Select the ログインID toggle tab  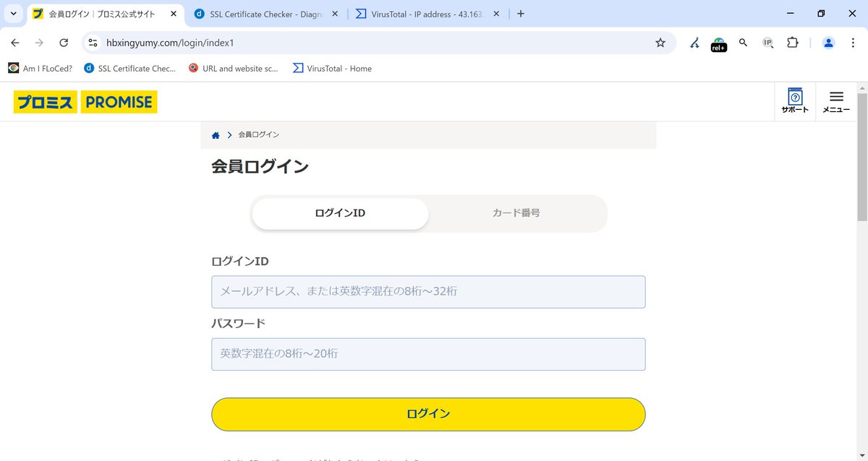coord(340,213)
